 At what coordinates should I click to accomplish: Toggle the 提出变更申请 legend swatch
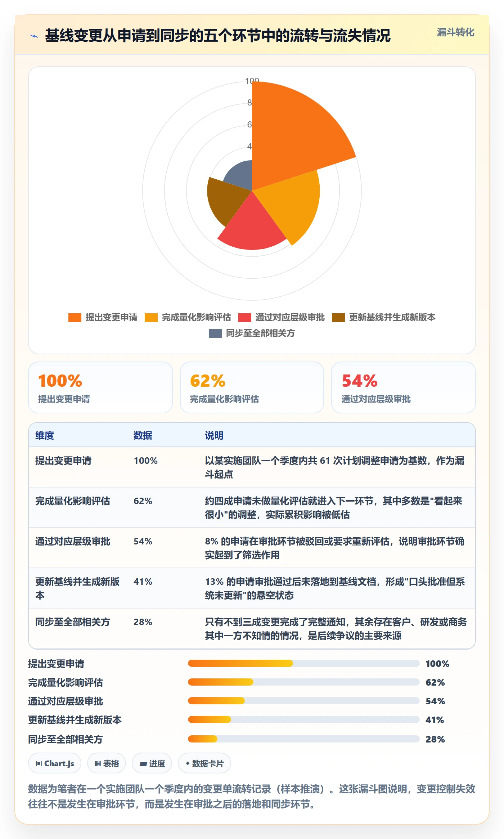[x=75, y=318]
